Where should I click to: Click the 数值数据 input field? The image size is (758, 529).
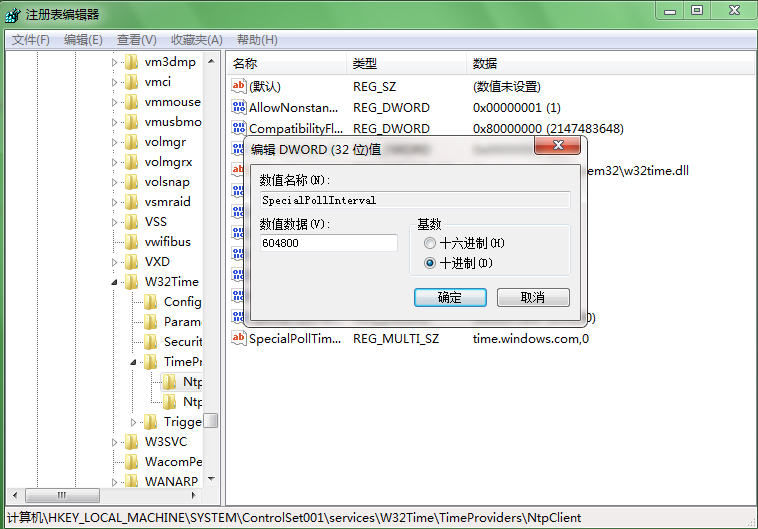[x=328, y=243]
